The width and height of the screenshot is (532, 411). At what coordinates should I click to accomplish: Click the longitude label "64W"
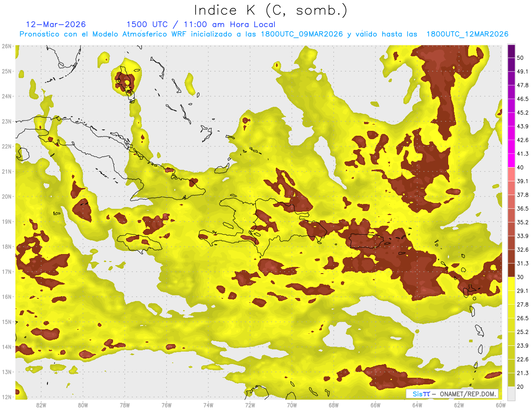point(417,405)
